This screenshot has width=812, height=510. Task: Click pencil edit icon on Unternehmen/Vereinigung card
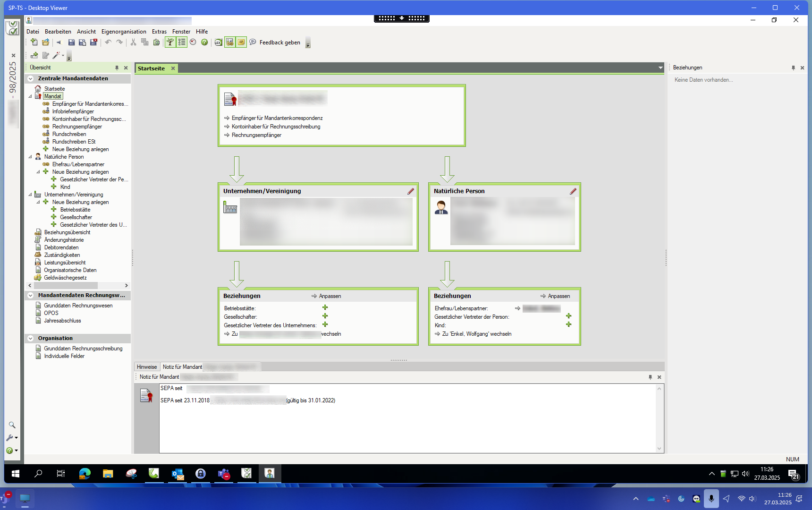click(x=411, y=191)
